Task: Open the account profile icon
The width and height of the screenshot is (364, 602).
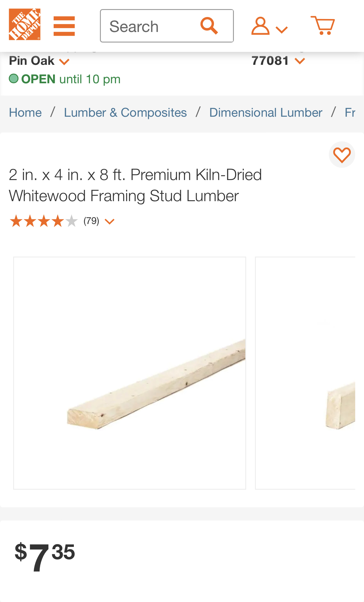Action: coord(260,26)
